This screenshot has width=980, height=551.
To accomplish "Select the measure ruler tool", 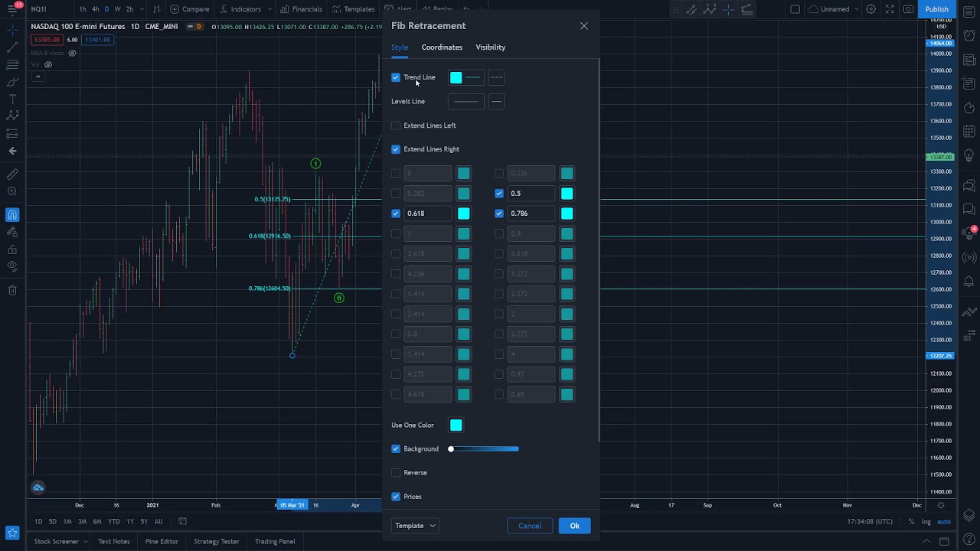I will 12,174.
